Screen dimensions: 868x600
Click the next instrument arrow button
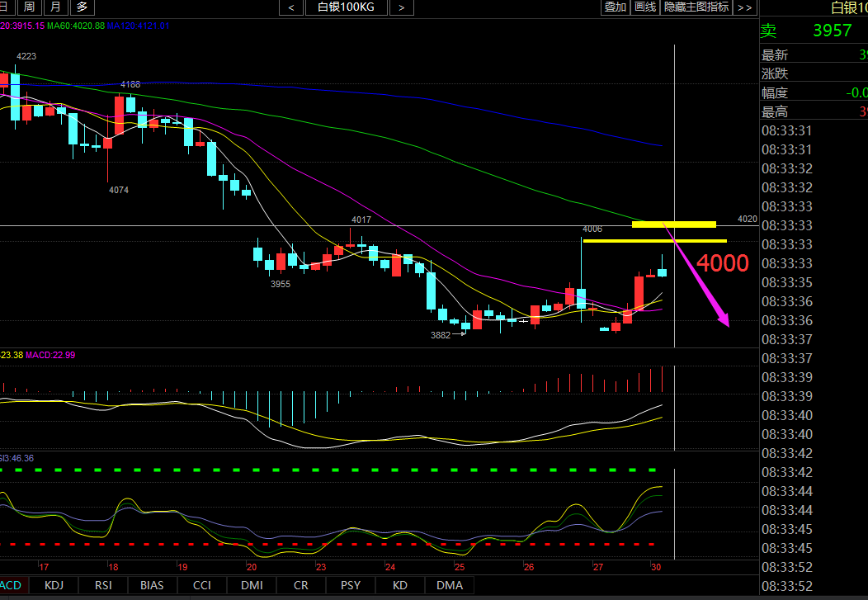coord(400,7)
